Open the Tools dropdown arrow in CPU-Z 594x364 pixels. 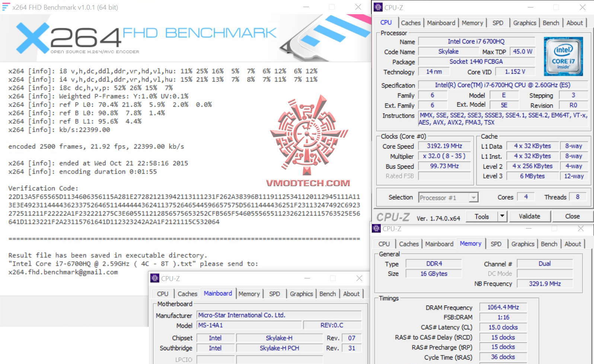tap(502, 216)
